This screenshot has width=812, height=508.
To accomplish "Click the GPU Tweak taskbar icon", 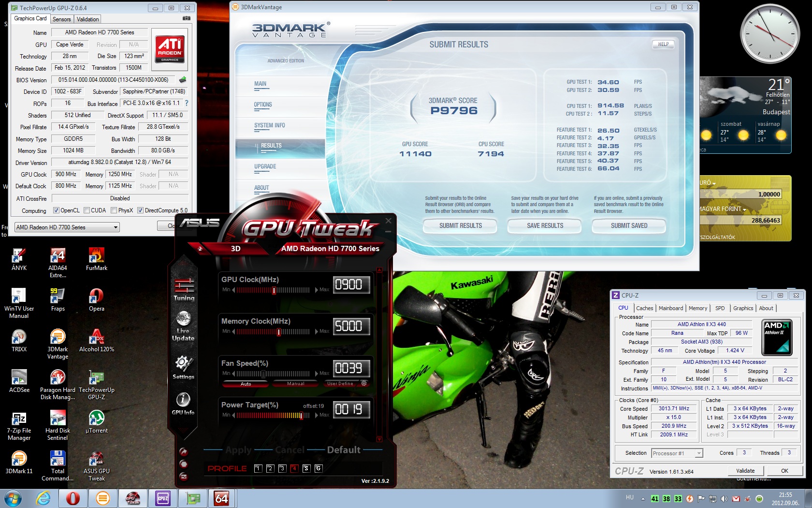I will [133, 498].
